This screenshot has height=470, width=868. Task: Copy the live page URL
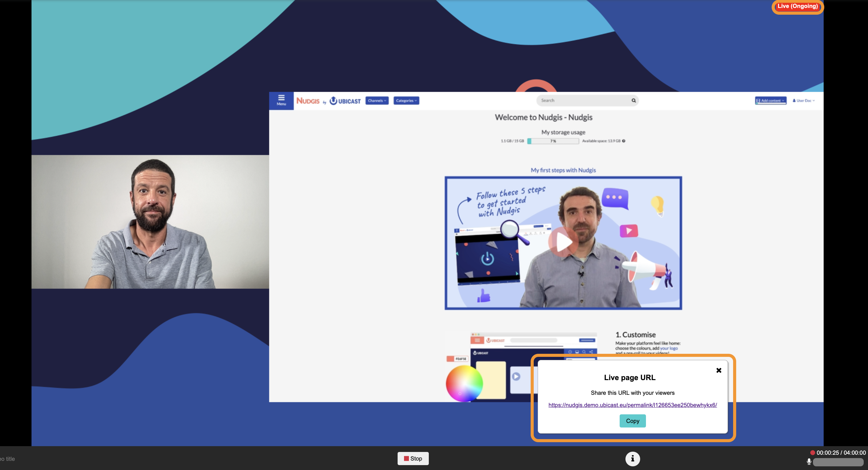coord(632,421)
